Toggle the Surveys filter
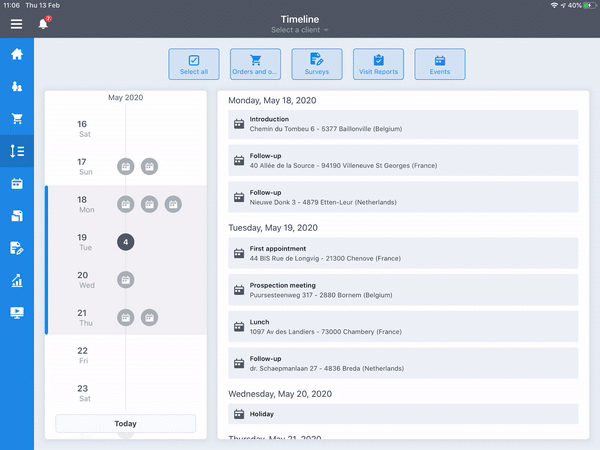Viewport: 600px width, 450px height. [x=317, y=64]
